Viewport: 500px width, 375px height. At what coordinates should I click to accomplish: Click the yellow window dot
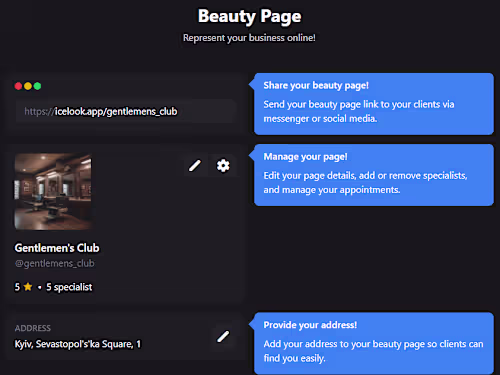(28, 86)
